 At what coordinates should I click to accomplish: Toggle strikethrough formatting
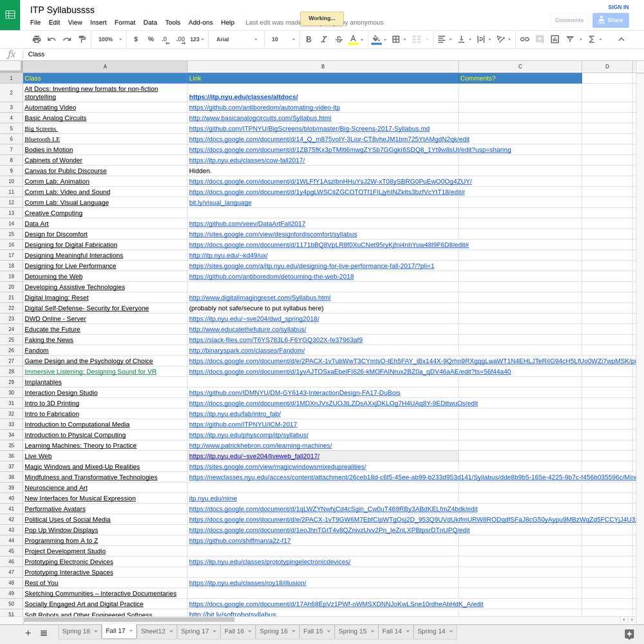pos(339,39)
